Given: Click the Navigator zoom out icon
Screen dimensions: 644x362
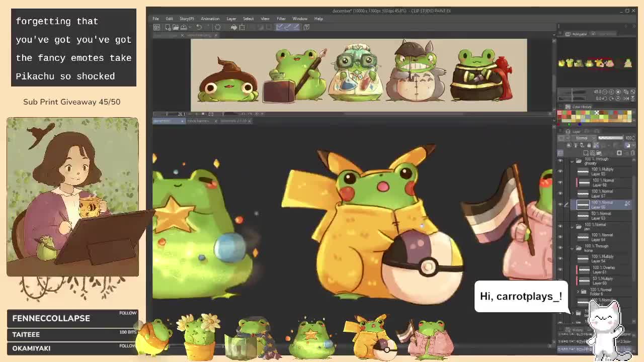Looking at the screenshot, I should point(605,92).
